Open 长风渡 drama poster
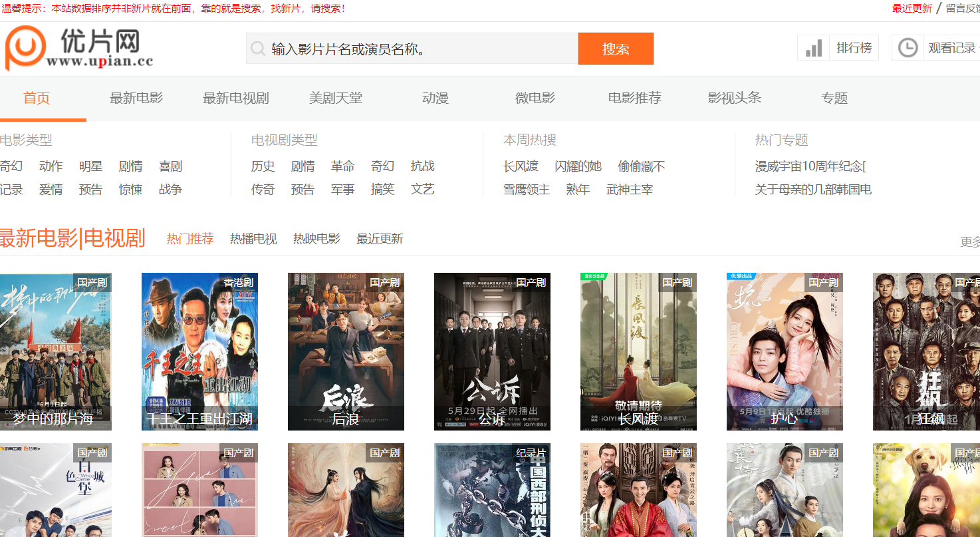This screenshot has height=537, width=980. coord(638,351)
